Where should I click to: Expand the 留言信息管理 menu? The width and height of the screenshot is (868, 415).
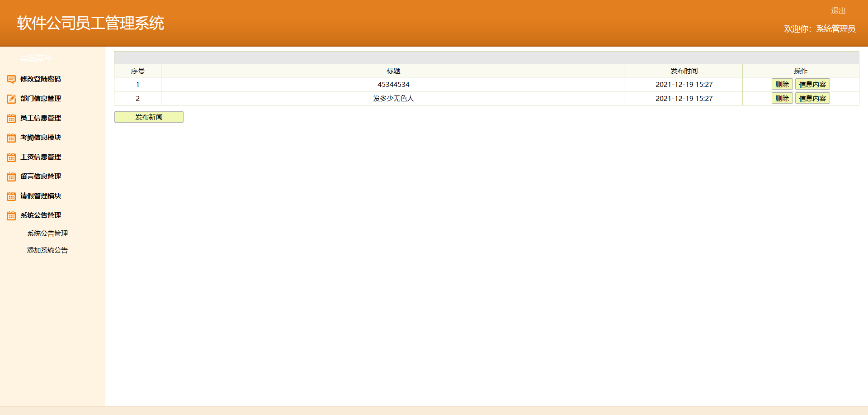[40, 176]
